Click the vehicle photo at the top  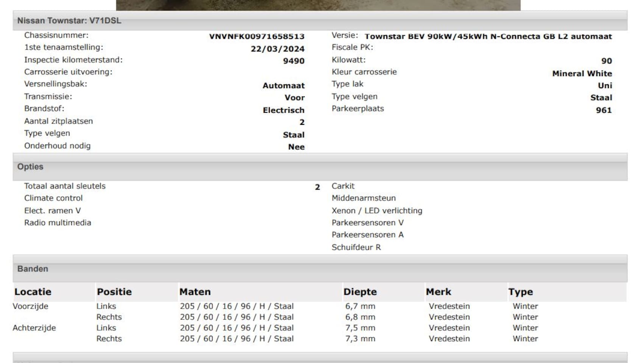318,5
